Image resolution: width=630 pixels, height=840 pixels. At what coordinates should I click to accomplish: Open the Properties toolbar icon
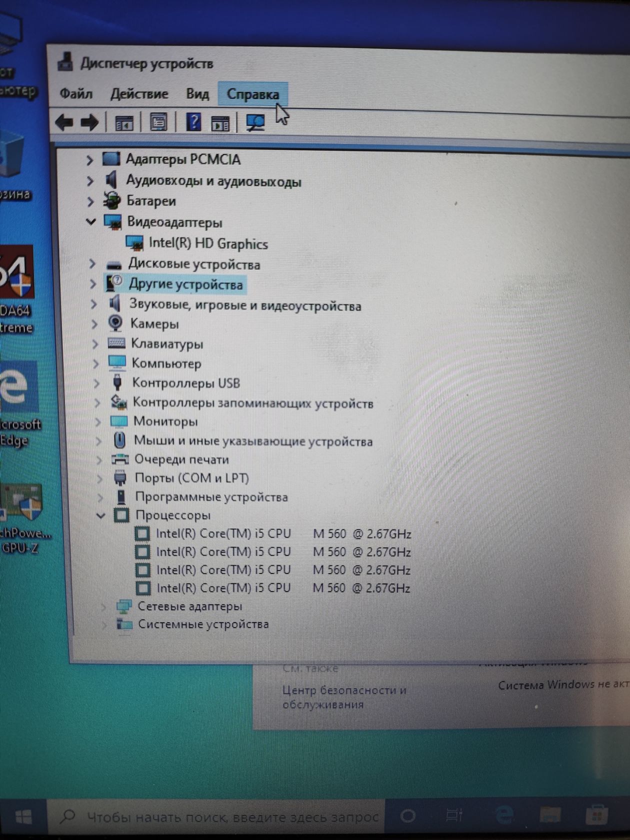pos(158,122)
